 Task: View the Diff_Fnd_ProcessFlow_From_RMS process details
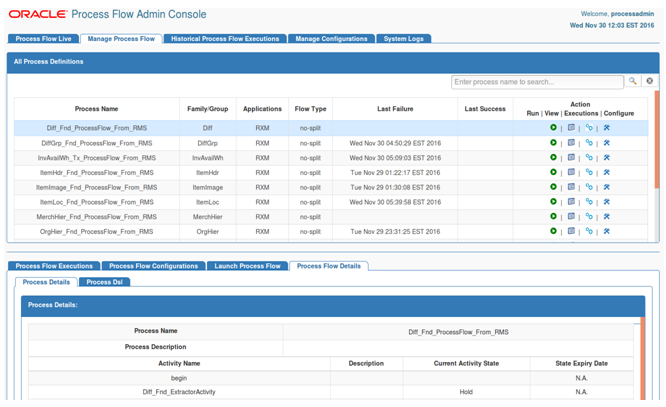(571, 127)
